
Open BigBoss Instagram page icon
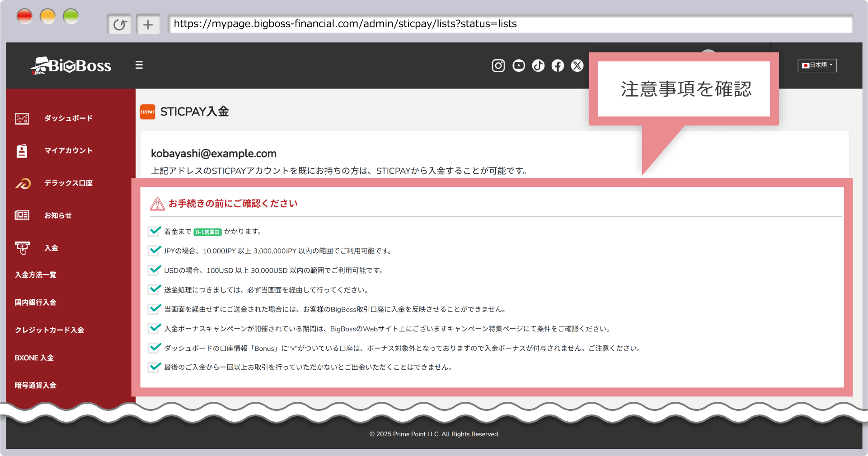coord(498,66)
